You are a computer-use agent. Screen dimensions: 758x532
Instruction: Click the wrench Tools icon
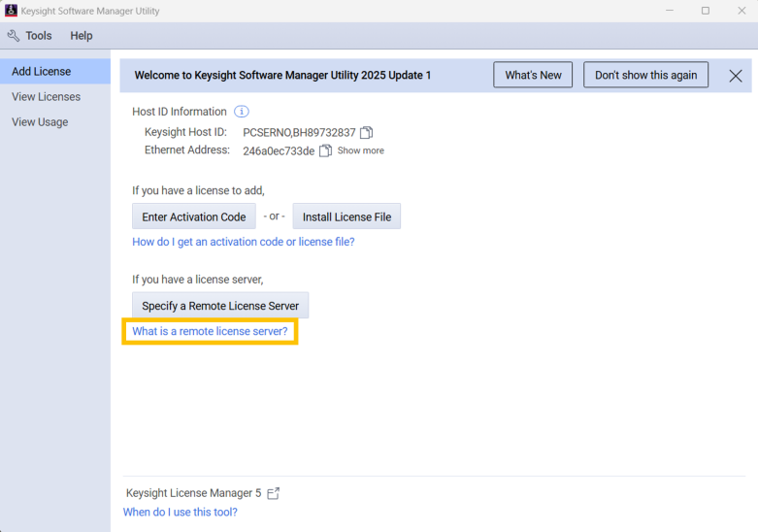14,36
